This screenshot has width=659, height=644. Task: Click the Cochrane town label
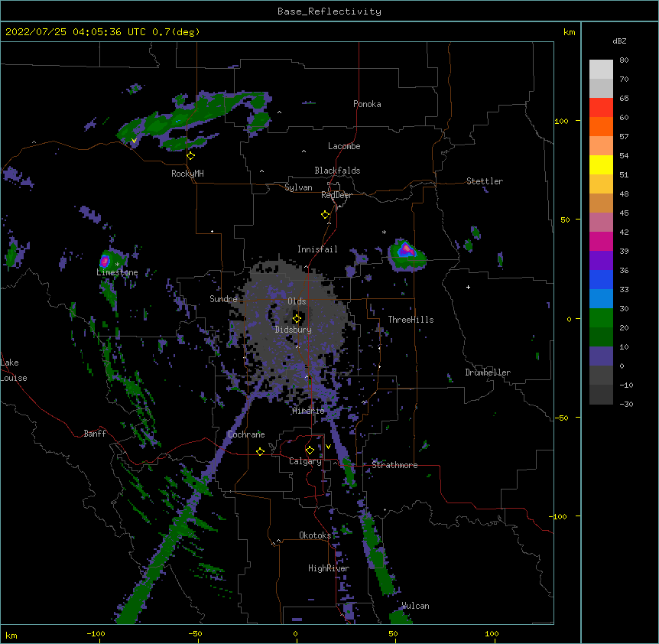click(x=246, y=434)
